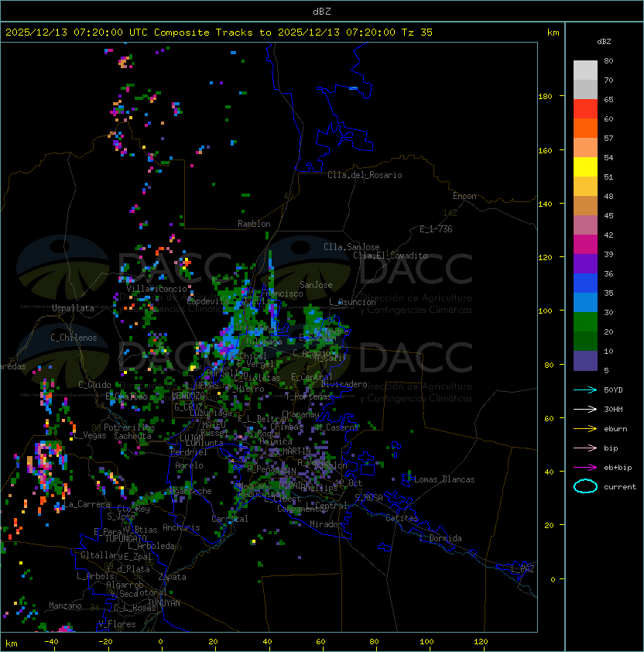
Task: Click the C_Chilenos label
Action: (x=74, y=338)
